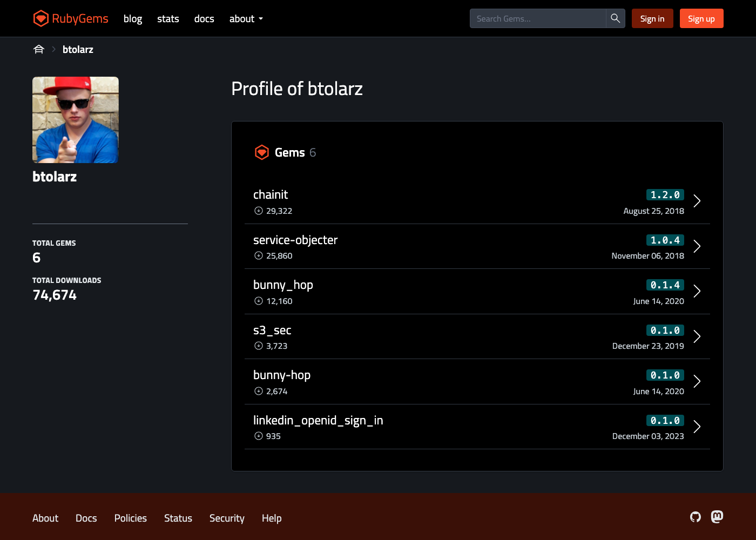
Task: Expand the about dropdown menu
Action: coord(246,18)
